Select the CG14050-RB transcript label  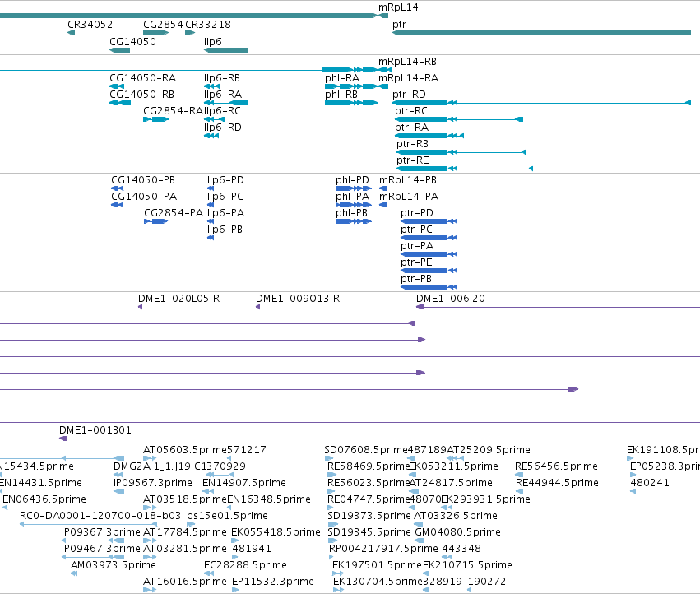coord(142,95)
